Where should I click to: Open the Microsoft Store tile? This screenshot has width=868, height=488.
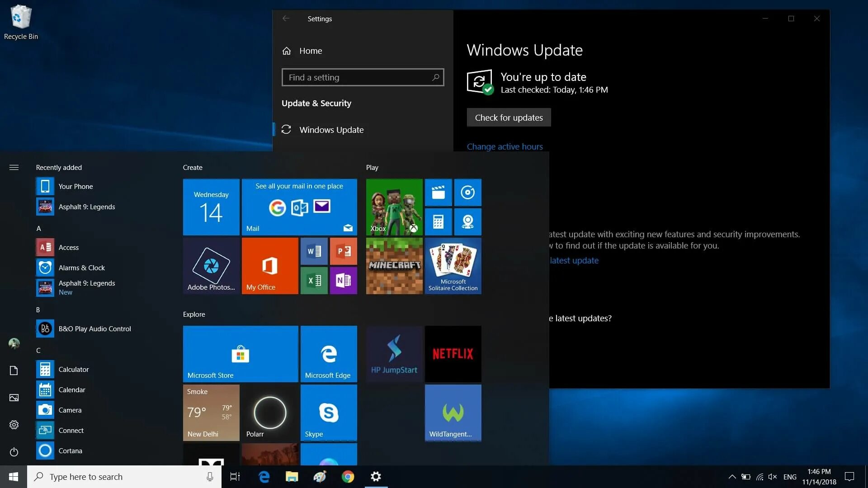(240, 354)
